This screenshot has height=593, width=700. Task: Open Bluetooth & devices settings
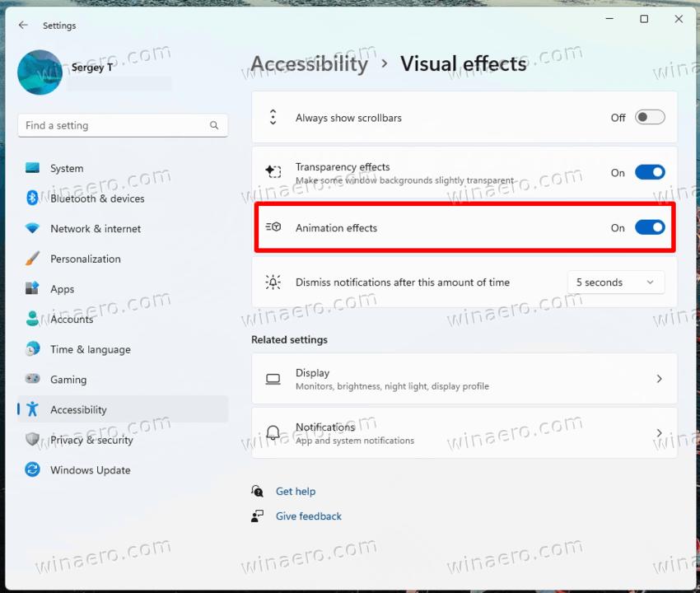click(123, 198)
